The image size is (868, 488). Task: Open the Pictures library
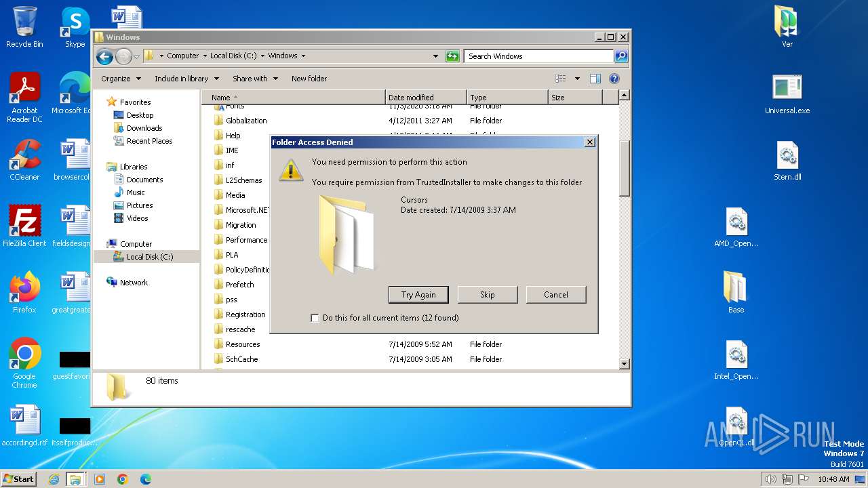140,205
